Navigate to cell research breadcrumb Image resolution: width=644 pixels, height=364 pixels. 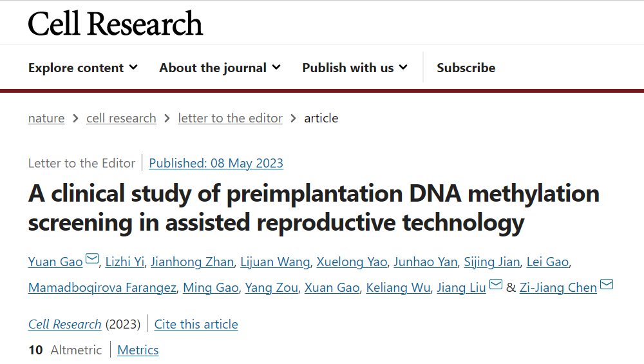[121, 118]
